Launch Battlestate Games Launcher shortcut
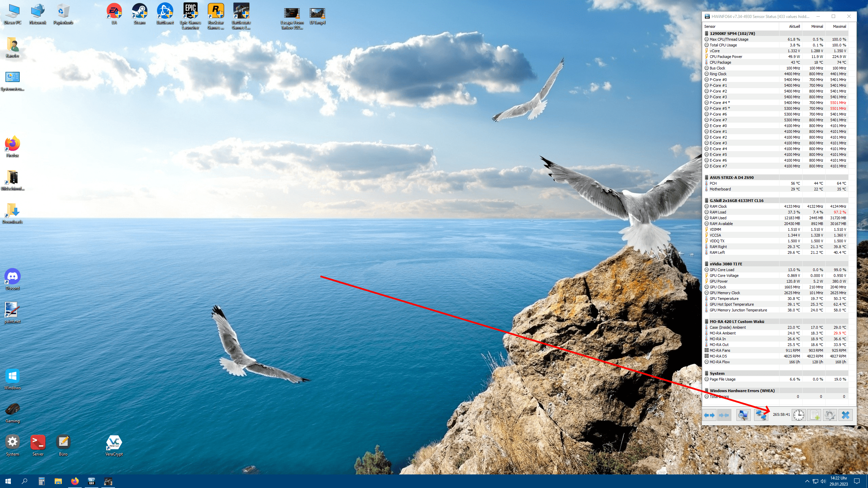868x488 pixels. tap(241, 16)
